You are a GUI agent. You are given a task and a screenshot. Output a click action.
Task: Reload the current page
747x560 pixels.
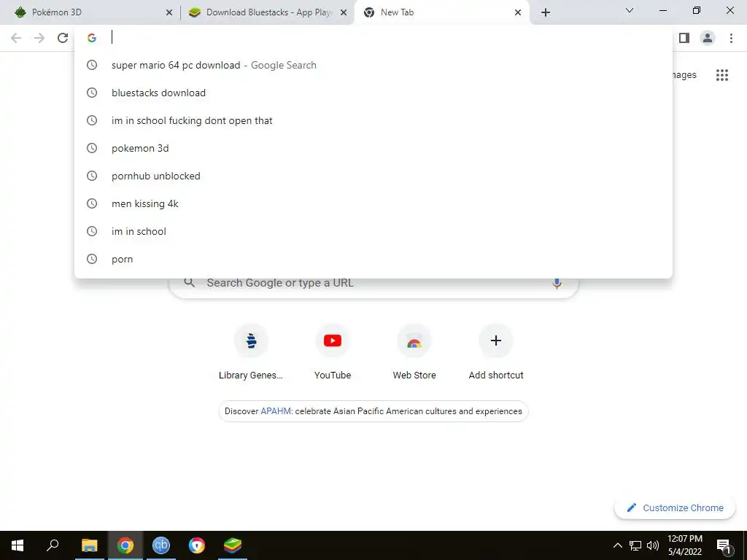(x=63, y=38)
